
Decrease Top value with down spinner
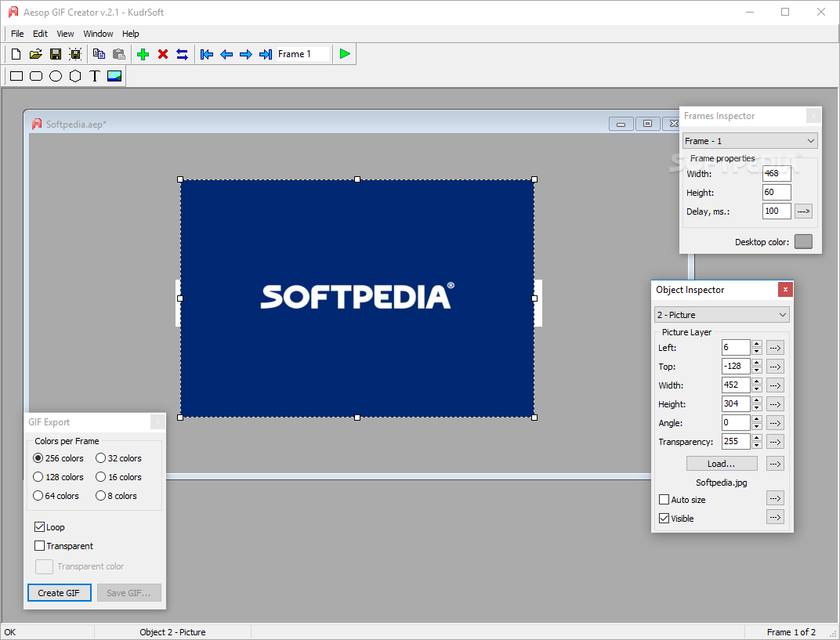(x=756, y=370)
